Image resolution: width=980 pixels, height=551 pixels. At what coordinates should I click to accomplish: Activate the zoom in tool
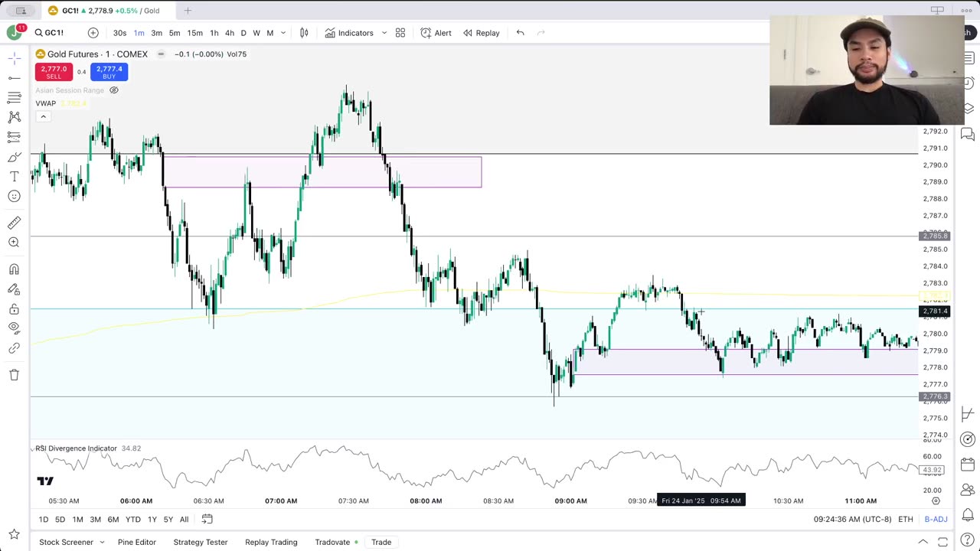(15, 243)
